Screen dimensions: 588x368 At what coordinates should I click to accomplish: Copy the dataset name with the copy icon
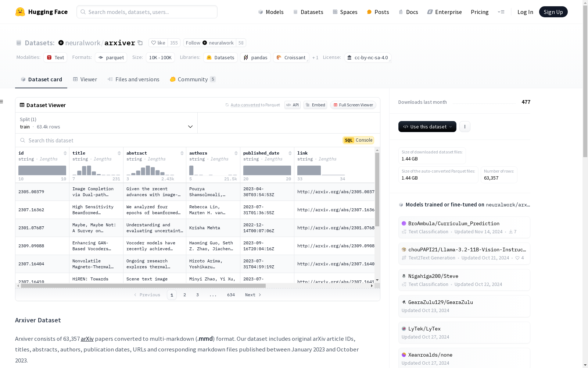tap(140, 43)
